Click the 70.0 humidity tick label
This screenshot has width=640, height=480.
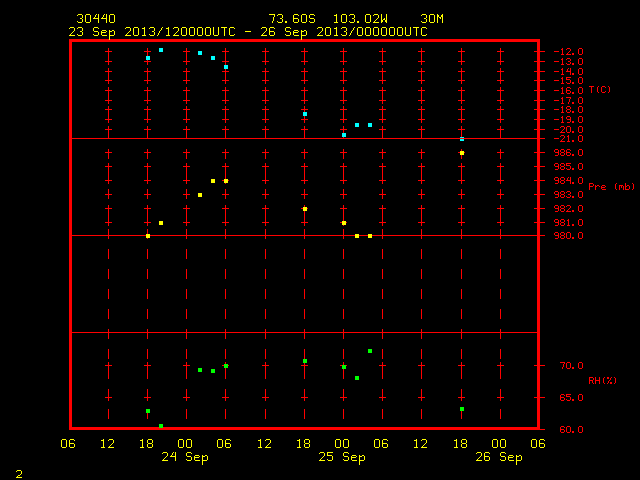(x=571, y=366)
